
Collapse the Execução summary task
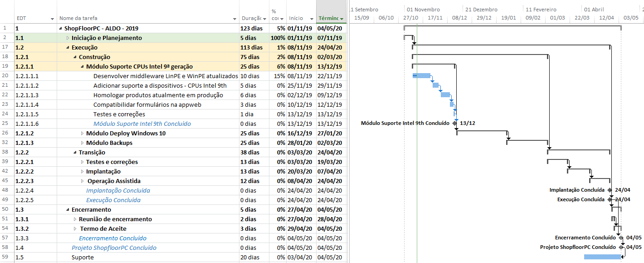68,48
